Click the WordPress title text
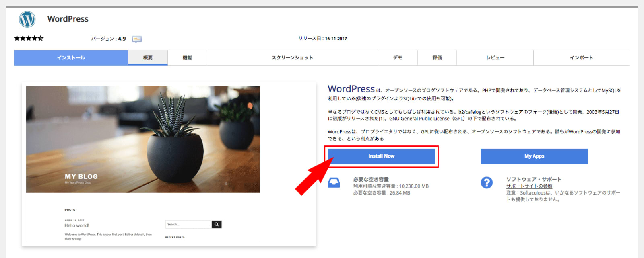The image size is (644, 258). [x=68, y=19]
